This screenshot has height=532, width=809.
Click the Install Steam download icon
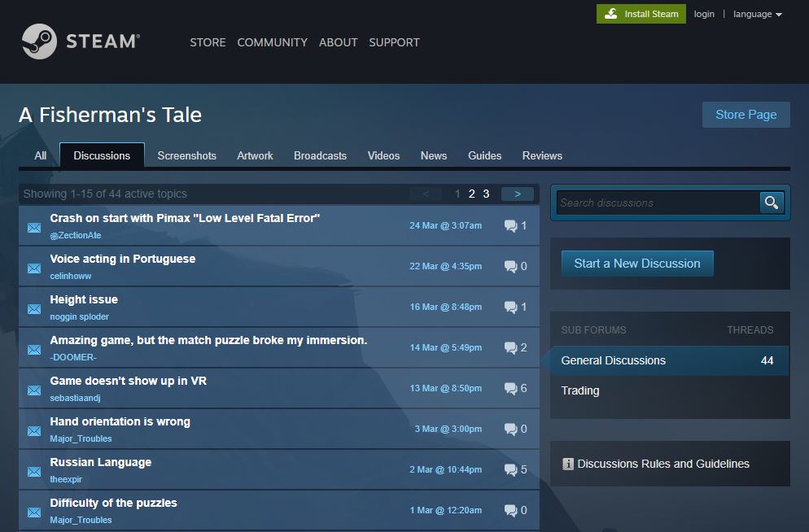point(611,14)
